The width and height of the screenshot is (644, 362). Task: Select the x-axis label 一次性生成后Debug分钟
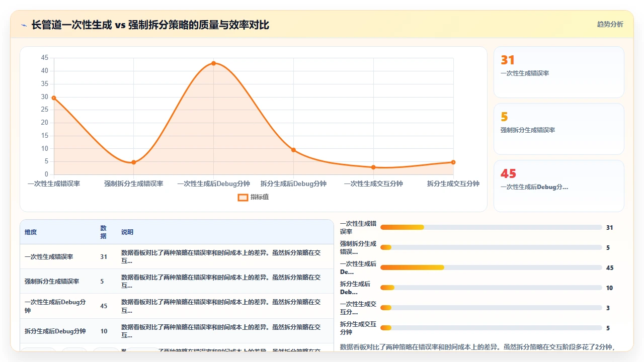tap(213, 184)
